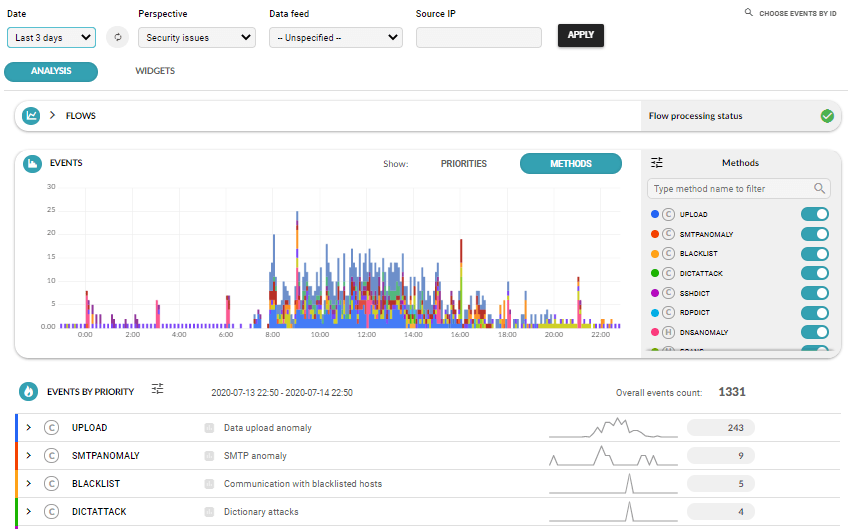Disable the DICTATTACK method switch
Image resolution: width=848 pixels, height=529 pixels.
814,273
